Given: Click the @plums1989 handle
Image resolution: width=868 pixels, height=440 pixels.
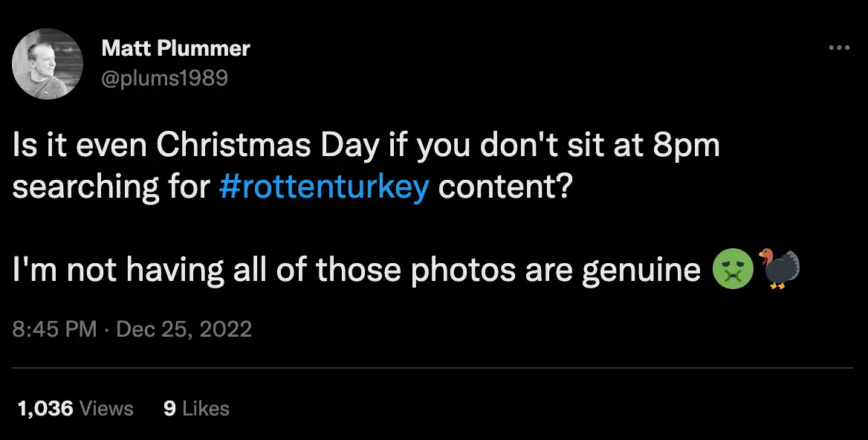Looking at the screenshot, I should (166, 77).
